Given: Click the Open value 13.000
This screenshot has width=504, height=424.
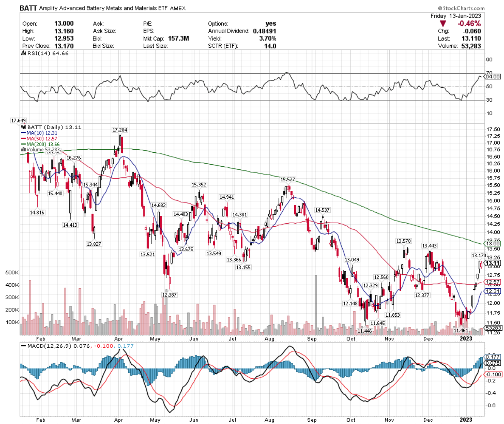Looking at the screenshot, I should [x=64, y=24].
